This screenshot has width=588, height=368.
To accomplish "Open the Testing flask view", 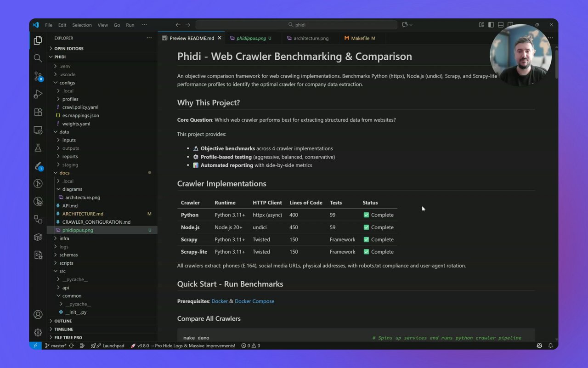I will tap(38, 148).
